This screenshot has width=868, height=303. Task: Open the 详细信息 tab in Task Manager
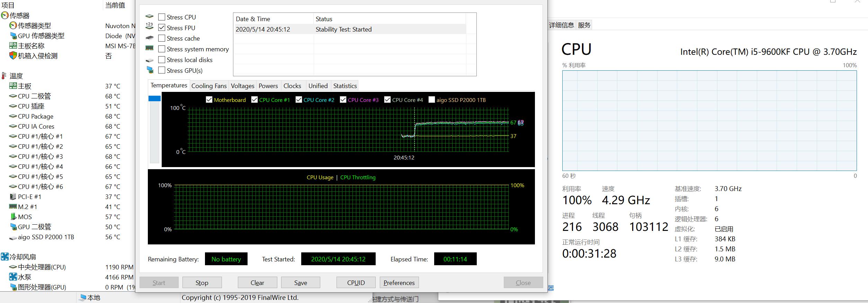562,25
